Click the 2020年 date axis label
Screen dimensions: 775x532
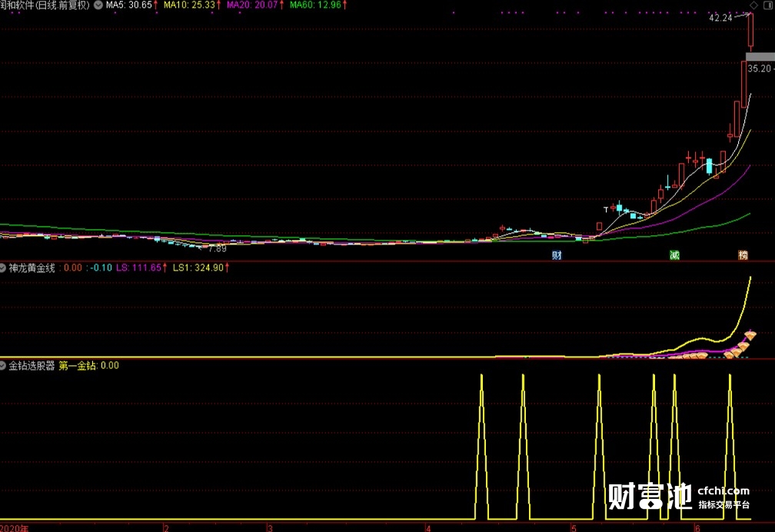click(x=15, y=528)
